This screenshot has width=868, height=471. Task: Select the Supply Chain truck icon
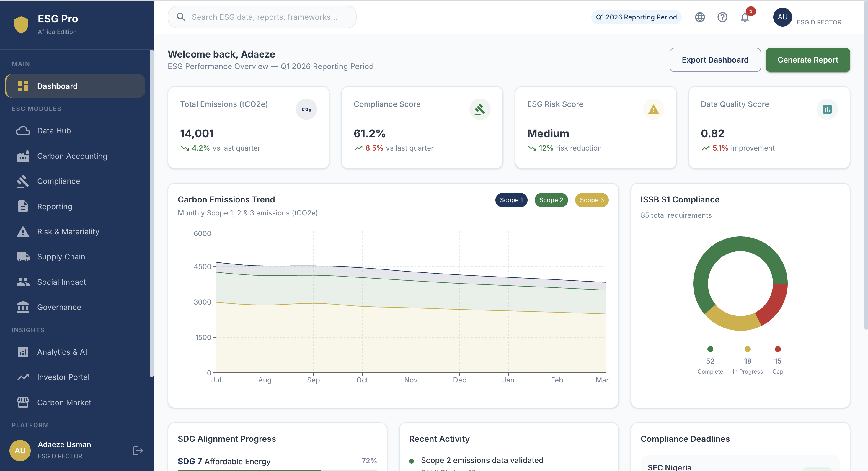23,256
